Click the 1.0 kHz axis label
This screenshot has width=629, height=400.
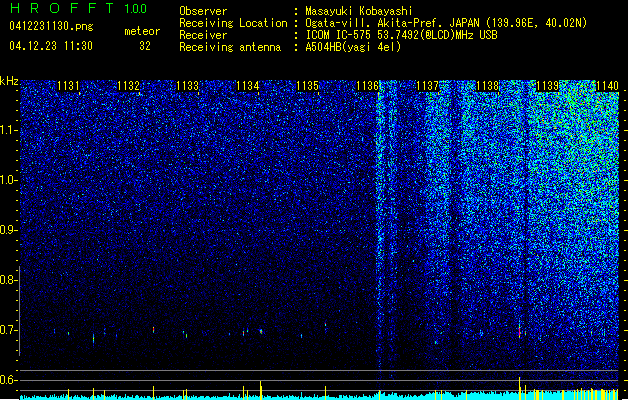(8, 181)
